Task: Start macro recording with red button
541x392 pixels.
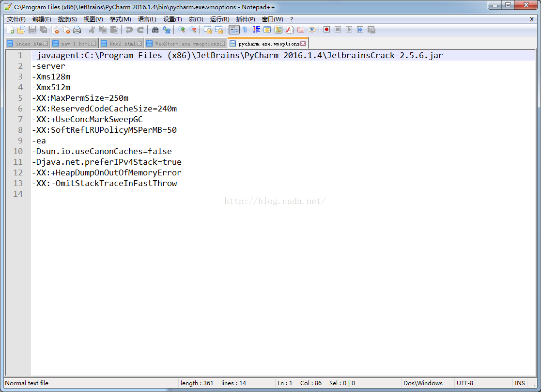Action: (326, 30)
